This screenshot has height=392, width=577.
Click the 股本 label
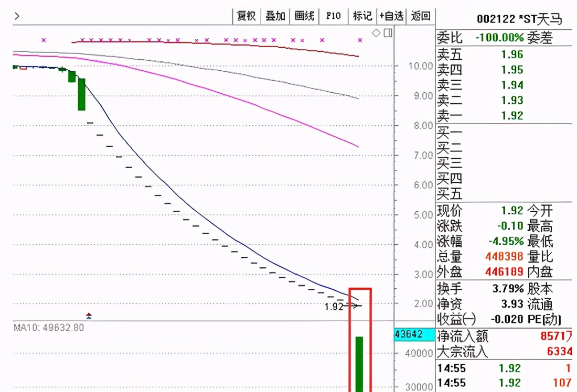(540, 289)
